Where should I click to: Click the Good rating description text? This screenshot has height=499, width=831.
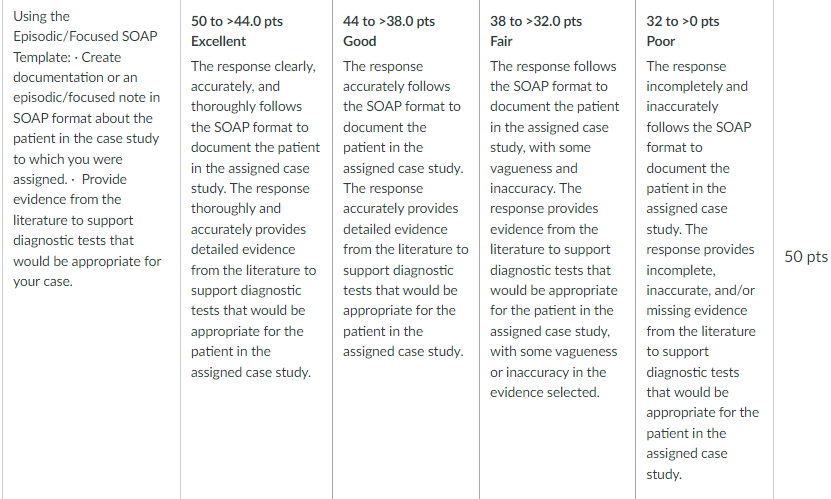tap(405, 209)
